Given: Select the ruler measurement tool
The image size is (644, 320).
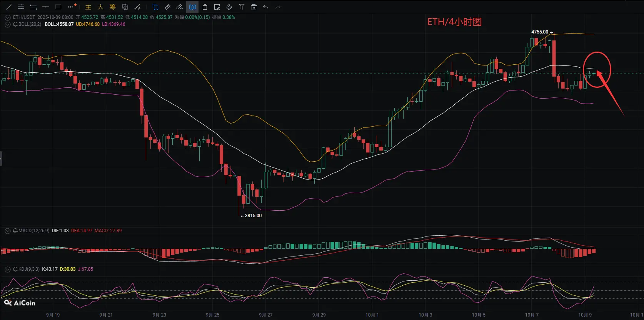Looking at the screenshot, I should (x=168, y=7).
